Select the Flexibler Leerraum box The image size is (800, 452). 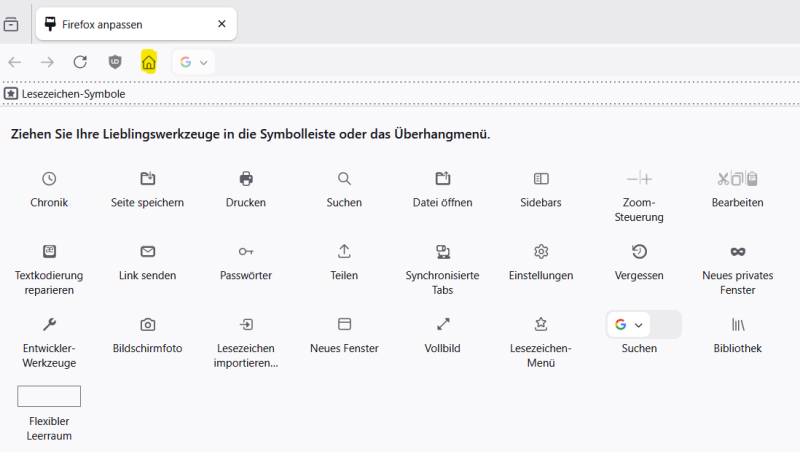click(49, 397)
